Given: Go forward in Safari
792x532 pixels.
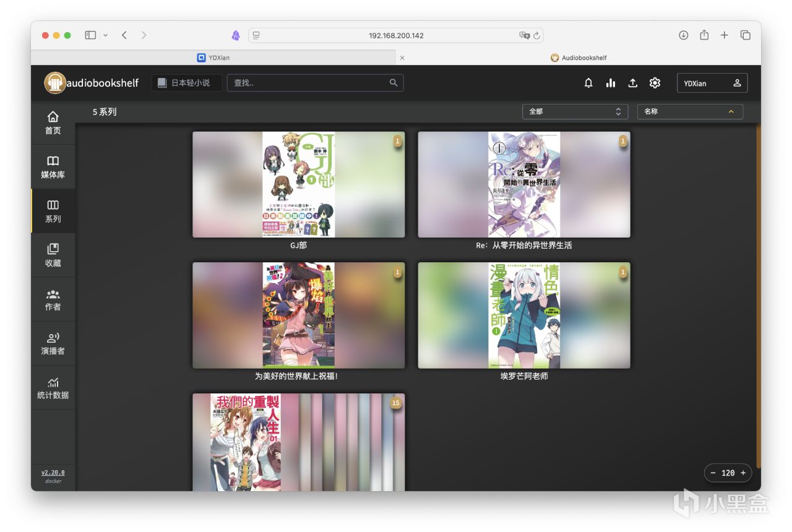Looking at the screenshot, I should click(144, 35).
